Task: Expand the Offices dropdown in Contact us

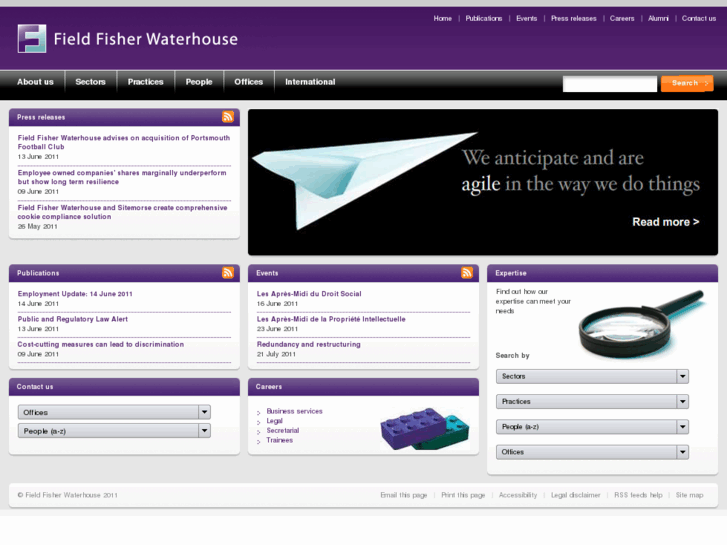Action: pyautogui.click(x=114, y=412)
